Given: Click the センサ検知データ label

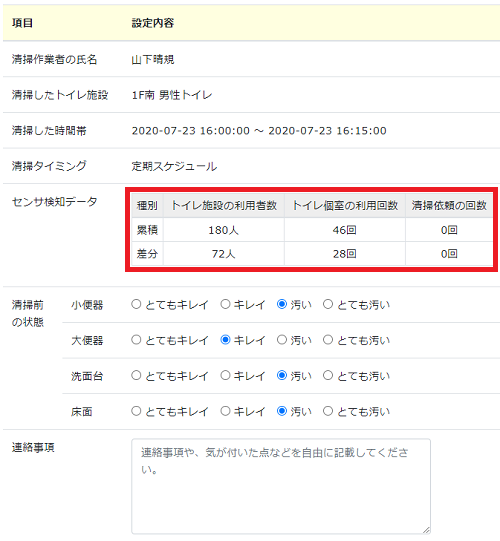Looking at the screenshot, I should coord(55,201).
